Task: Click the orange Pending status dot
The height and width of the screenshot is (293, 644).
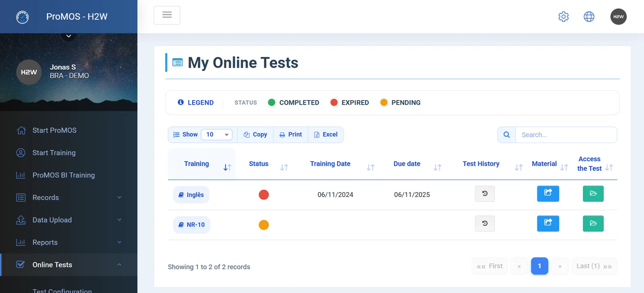Action: pos(384,102)
